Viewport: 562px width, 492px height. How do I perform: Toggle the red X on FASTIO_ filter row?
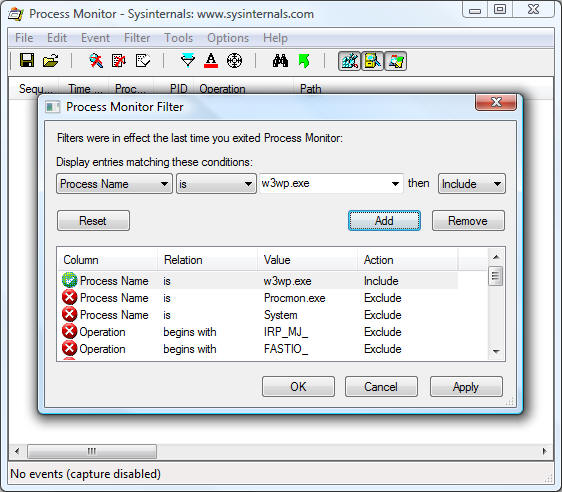click(69, 348)
